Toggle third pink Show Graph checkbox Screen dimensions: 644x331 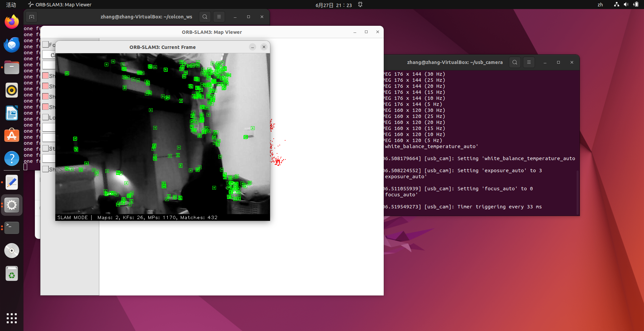point(46,96)
